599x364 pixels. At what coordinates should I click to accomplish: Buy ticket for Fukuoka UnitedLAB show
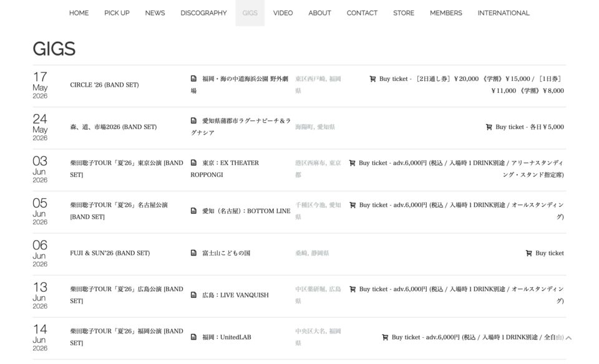(473, 337)
